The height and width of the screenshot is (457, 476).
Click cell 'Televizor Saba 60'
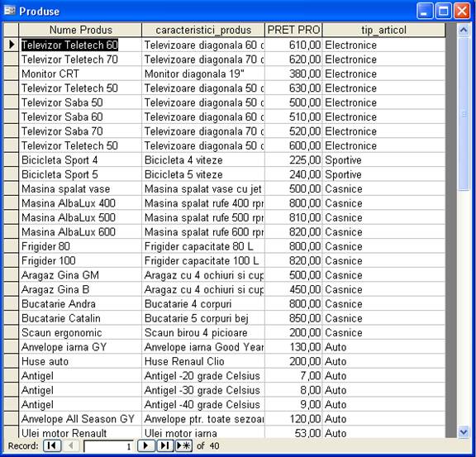click(80, 117)
